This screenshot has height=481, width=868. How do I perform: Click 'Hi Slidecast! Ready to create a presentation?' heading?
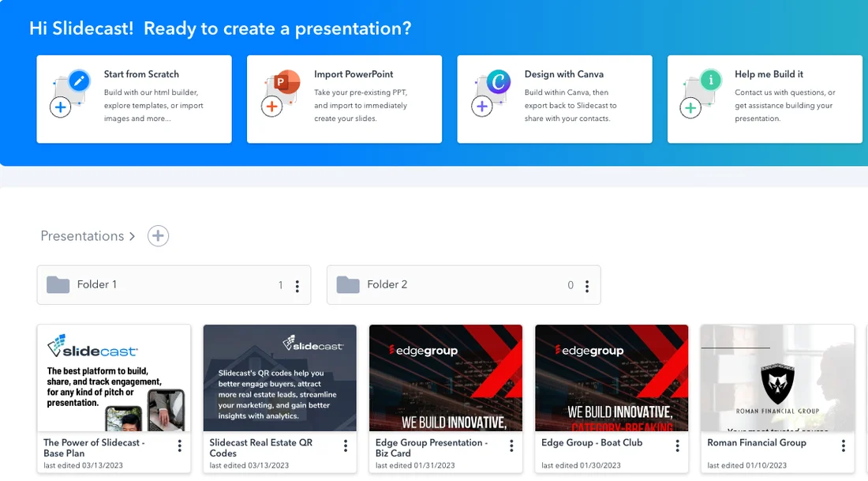click(220, 28)
